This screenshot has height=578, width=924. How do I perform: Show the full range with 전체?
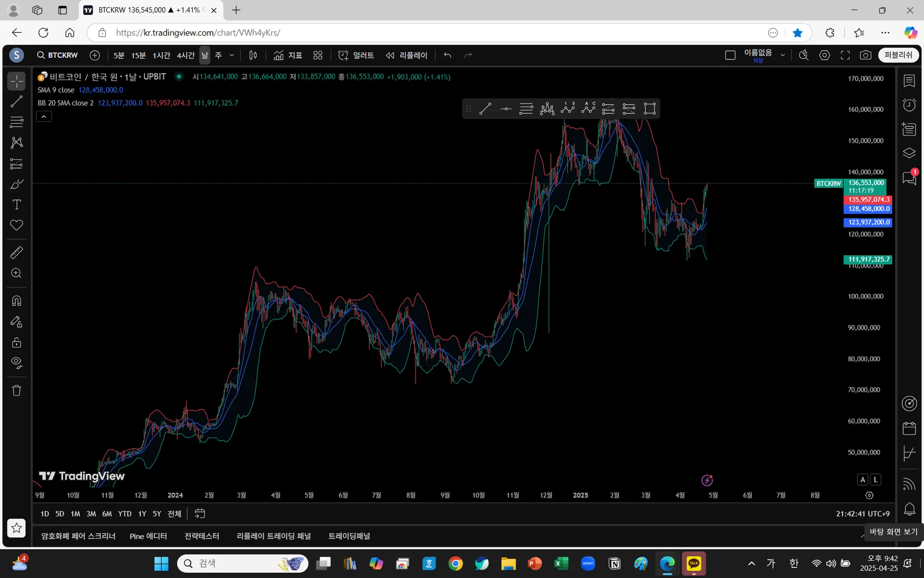pyautogui.click(x=174, y=514)
